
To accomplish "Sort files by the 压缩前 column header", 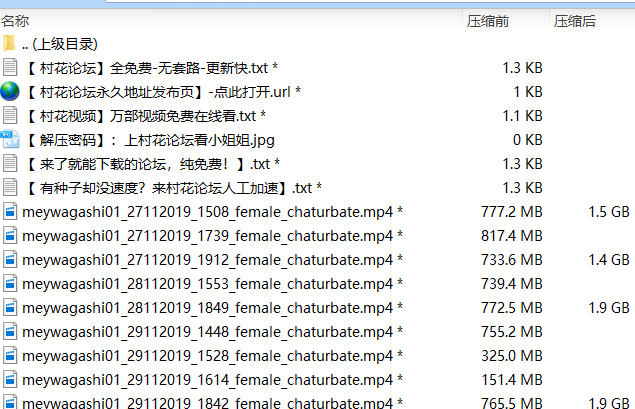I will point(488,20).
